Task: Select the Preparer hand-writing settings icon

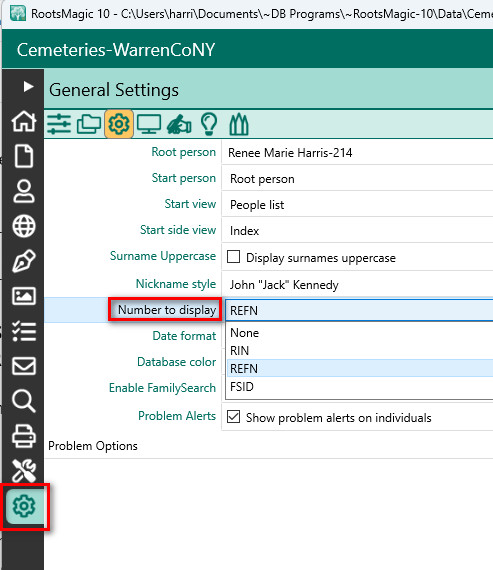Action: click(179, 124)
